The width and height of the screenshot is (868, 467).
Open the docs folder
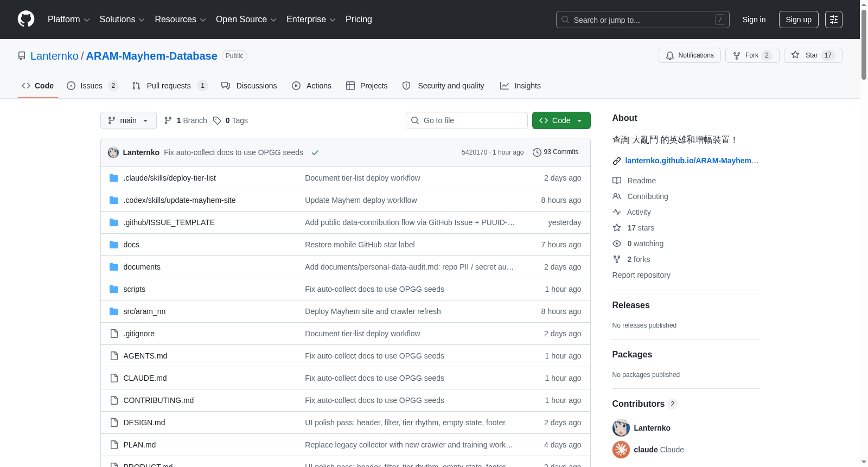[x=131, y=245]
